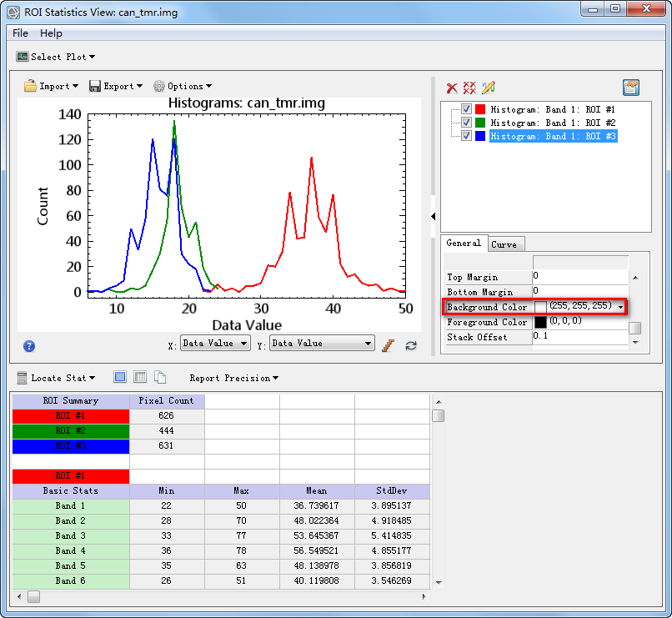672x618 pixels.
Task: Click the black Foreground Color swatch
Action: [540, 322]
